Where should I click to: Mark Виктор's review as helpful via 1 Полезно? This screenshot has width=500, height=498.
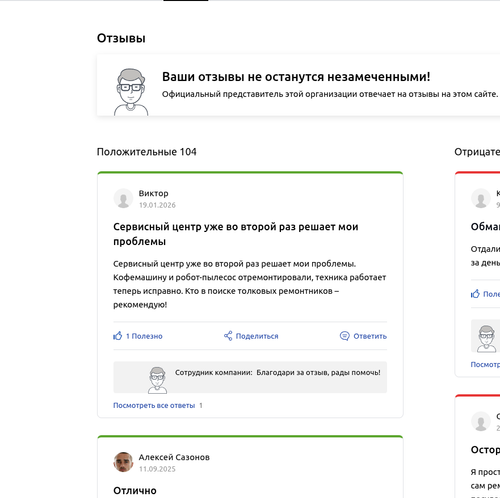click(138, 336)
